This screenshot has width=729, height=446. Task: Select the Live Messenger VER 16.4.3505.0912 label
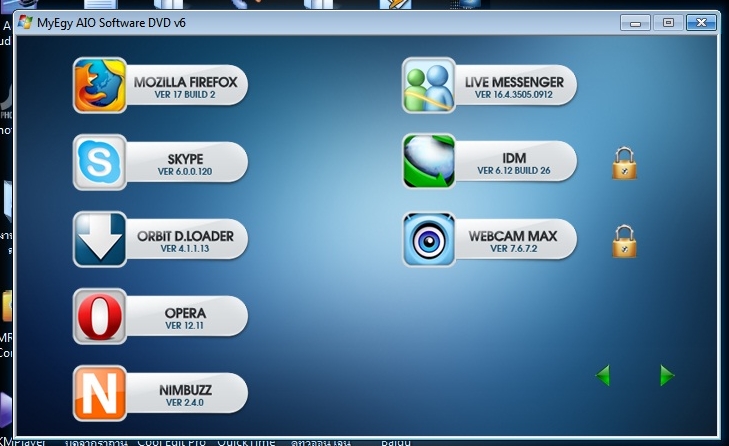coord(515,86)
